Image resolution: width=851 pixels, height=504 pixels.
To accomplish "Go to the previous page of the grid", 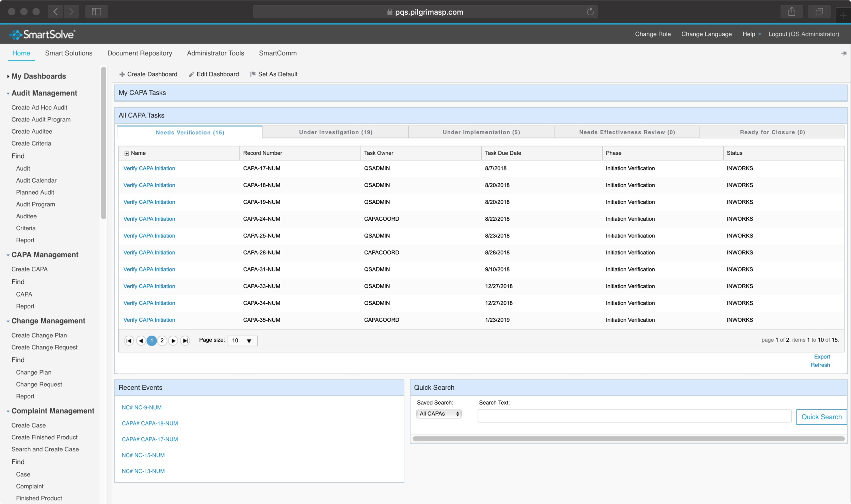I will tap(141, 341).
